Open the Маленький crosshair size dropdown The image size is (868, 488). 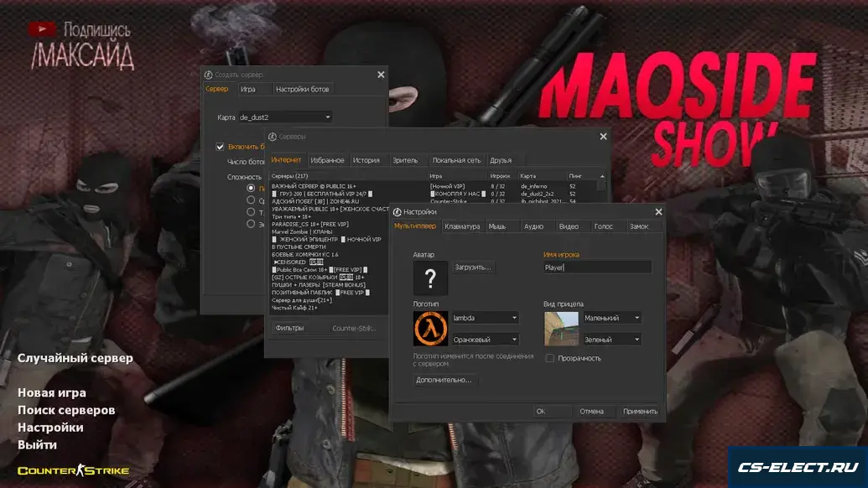[611, 318]
